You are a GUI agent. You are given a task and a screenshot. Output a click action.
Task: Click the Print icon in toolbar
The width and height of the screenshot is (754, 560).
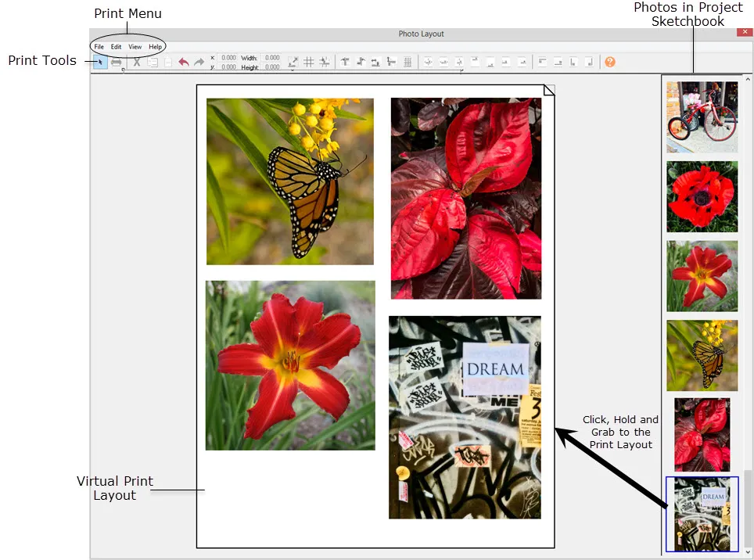[117, 62]
